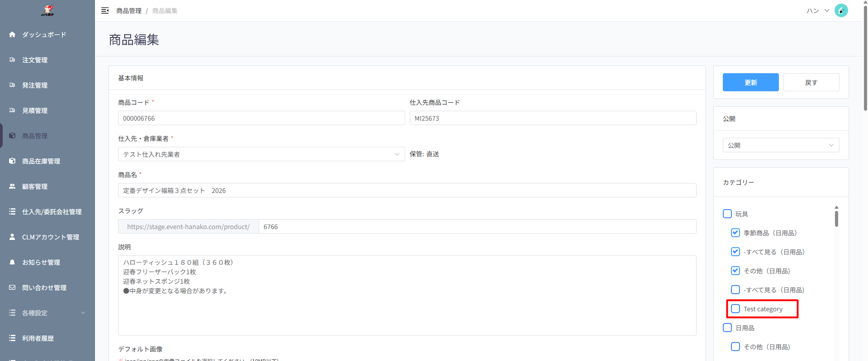868x361 pixels.
Task: Click the envelope icon for 問い合わせ管理
Action: pos(12,287)
